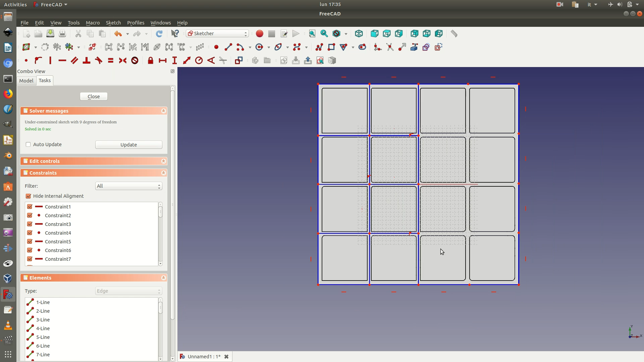Click the Execute macro play icon

coord(296,34)
